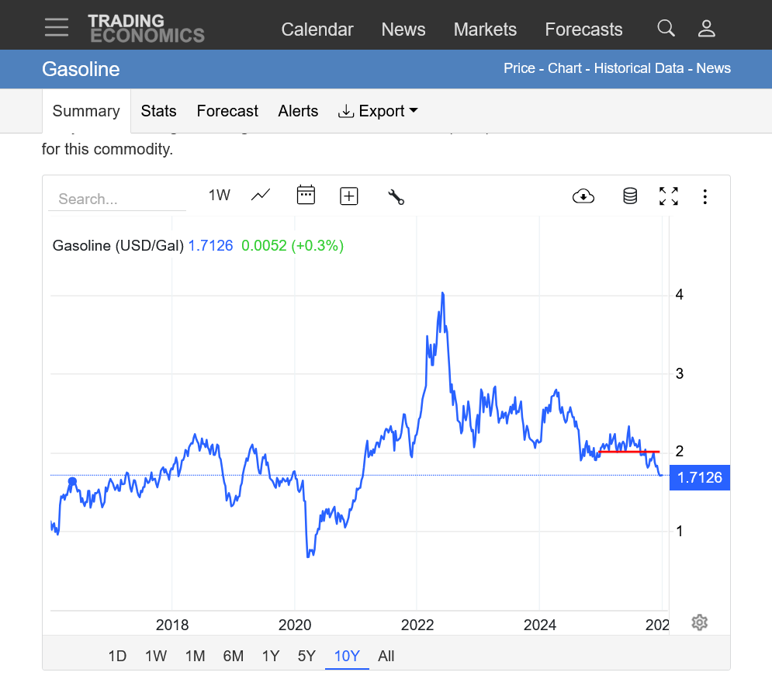Select the 5Y time range
772x700 pixels.
306,656
